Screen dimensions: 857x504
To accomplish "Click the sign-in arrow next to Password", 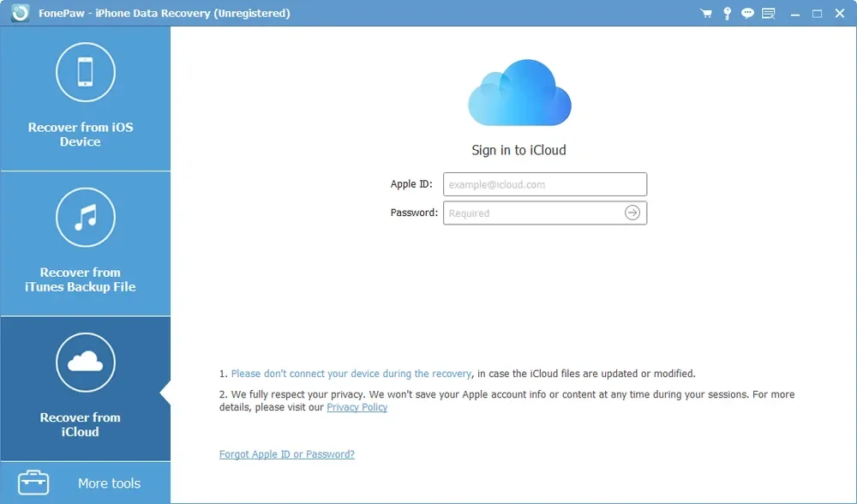I will click(x=632, y=213).
